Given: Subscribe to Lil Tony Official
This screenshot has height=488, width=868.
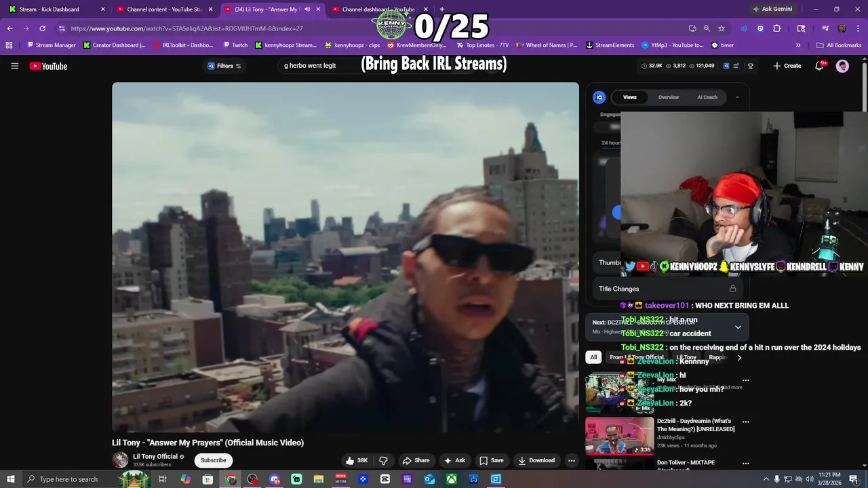Looking at the screenshot, I should [213, 460].
